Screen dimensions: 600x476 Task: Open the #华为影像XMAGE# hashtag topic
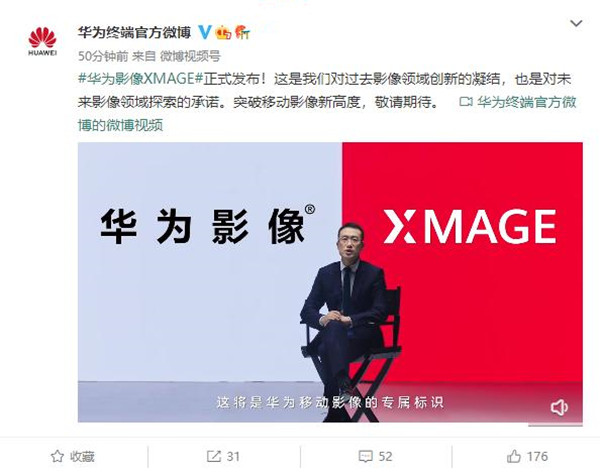tap(140, 79)
